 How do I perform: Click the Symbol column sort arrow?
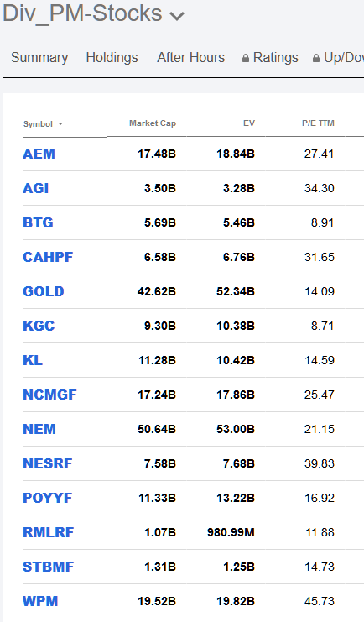60,123
